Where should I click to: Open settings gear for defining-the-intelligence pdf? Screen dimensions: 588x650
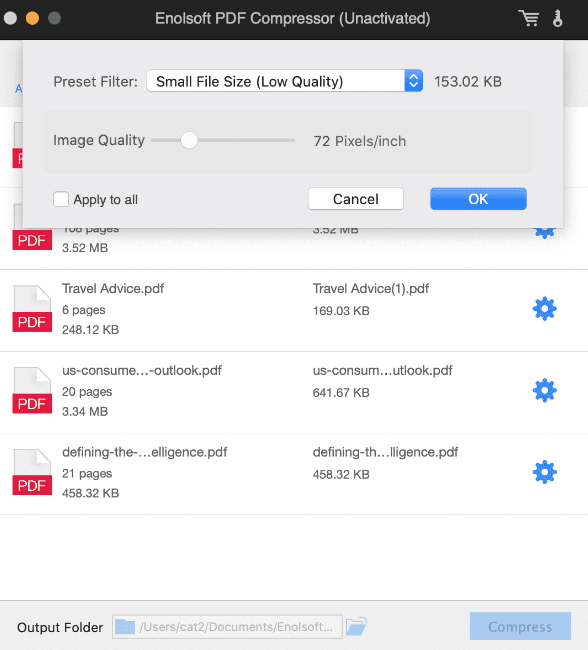coord(544,472)
